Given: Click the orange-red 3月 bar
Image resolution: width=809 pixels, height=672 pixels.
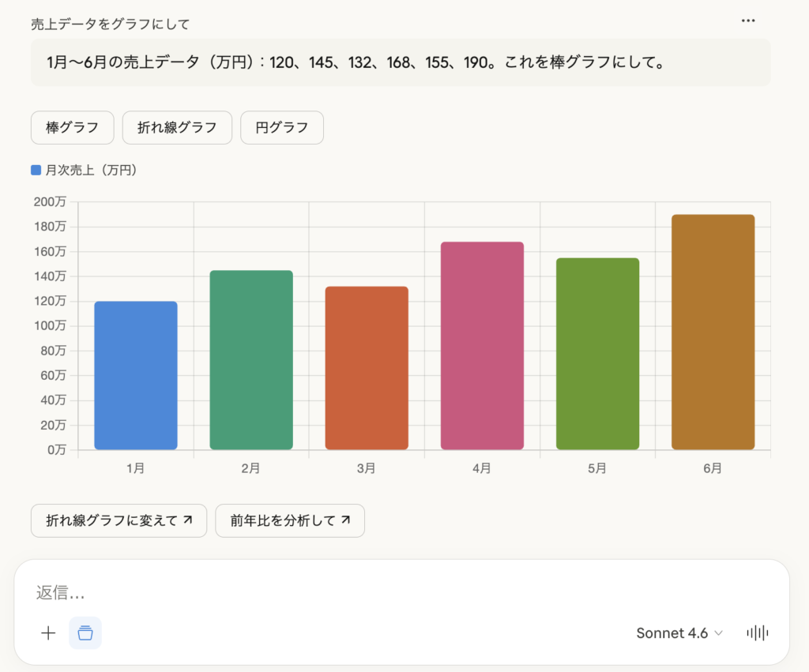Looking at the screenshot, I should coord(367,368).
